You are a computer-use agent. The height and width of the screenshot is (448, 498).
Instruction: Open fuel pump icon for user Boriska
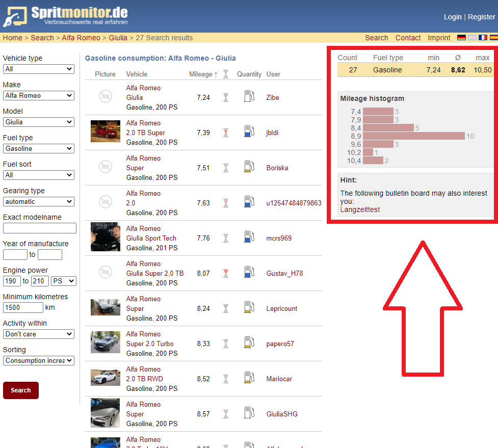(249, 167)
